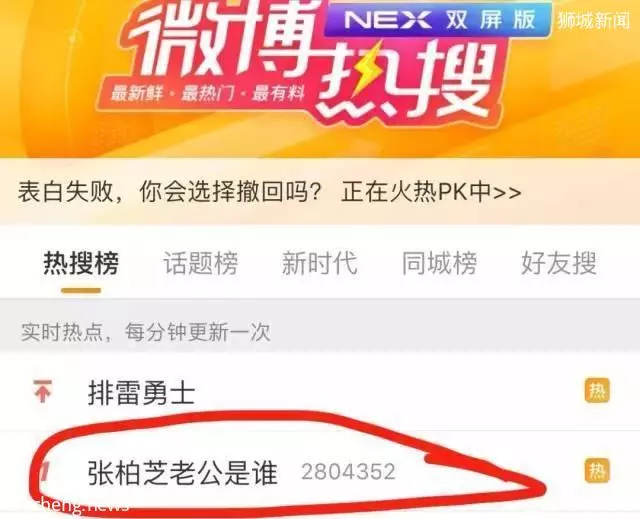The width and height of the screenshot is (640, 519).
Task: Switch to the 同城榜 tab
Action: (x=439, y=263)
